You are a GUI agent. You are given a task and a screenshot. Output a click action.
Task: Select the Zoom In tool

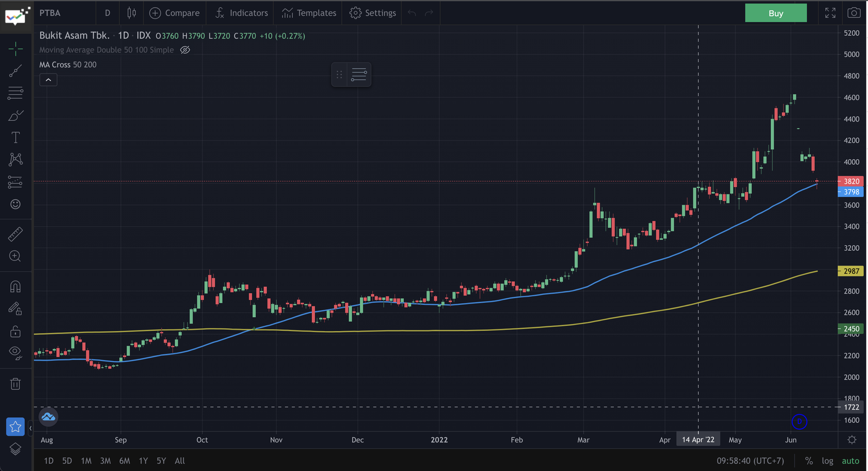click(x=15, y=256)
